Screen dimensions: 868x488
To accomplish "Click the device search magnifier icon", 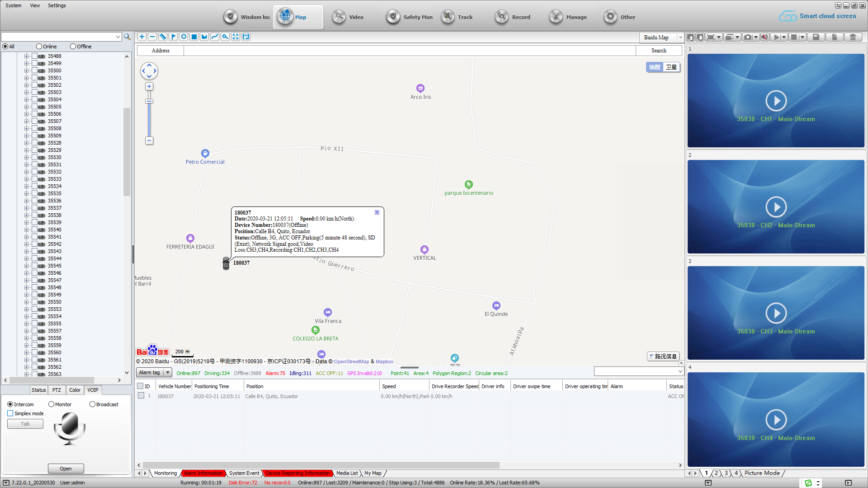I will pyautogui.click(x=127, y=37).
